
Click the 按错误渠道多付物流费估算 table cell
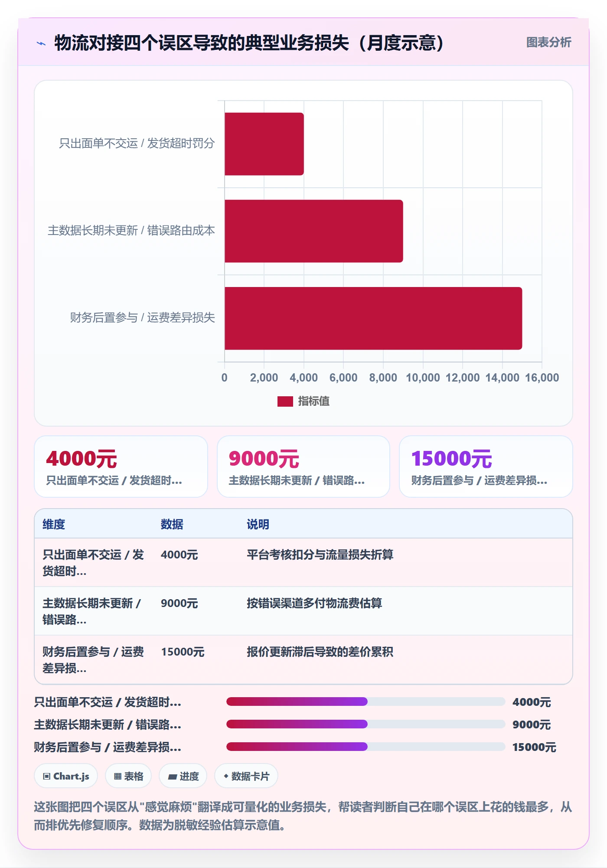314,603
